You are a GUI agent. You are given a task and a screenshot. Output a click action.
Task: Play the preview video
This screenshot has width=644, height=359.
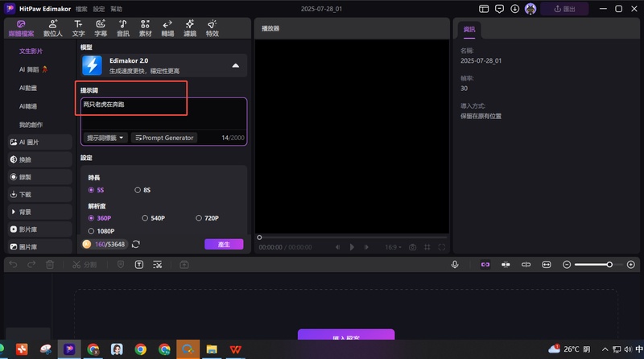point(352,247)
